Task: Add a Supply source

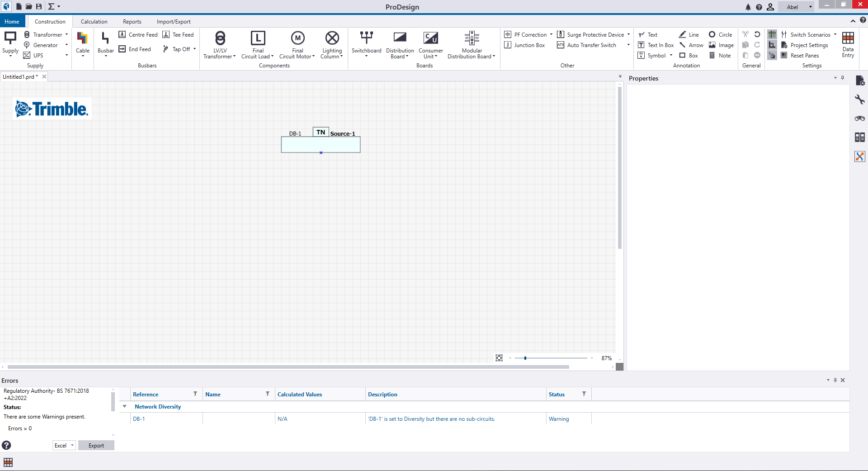Action: coord(10,44)
